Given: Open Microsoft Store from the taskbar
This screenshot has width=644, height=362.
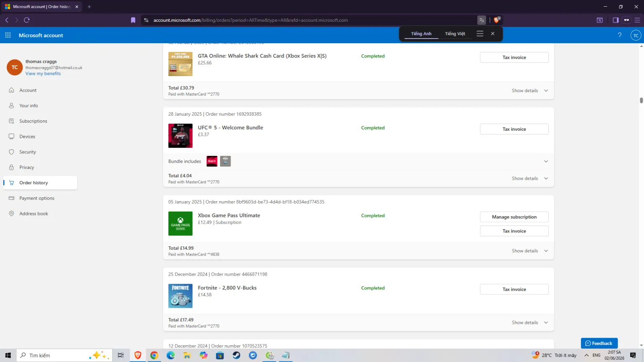Looking at the screenshot, I should tap(220, 355).
